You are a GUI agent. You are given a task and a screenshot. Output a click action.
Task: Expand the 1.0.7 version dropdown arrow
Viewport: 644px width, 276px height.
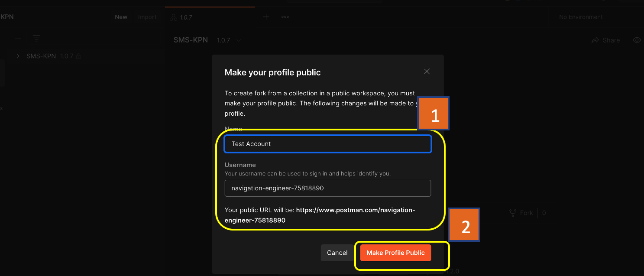click(238, 40)
